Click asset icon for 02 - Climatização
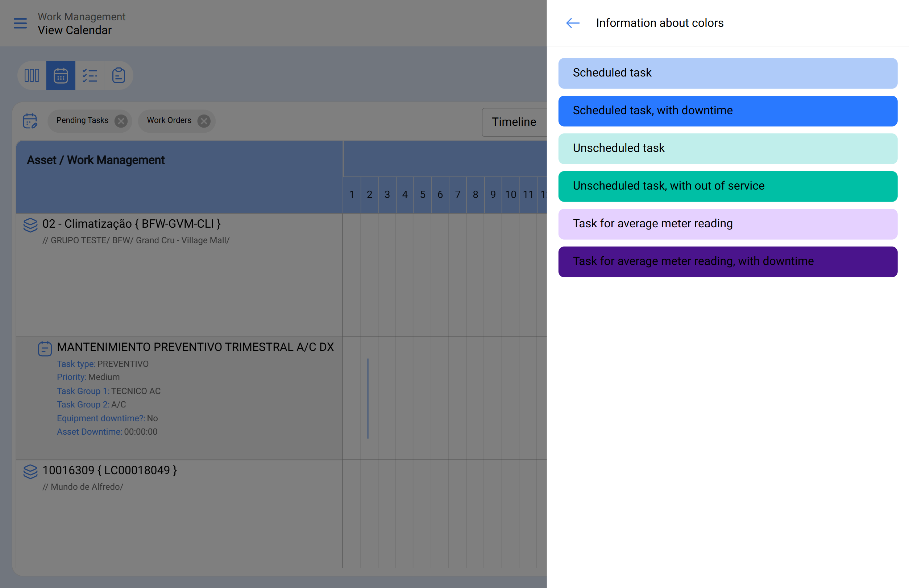This screenshot has width=909, height=588. (30, 225)
